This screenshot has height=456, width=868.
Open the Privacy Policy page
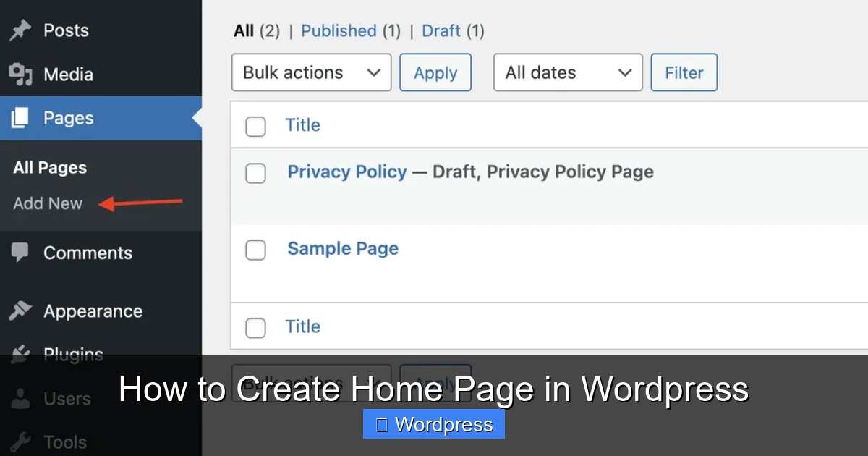[347, 172]
